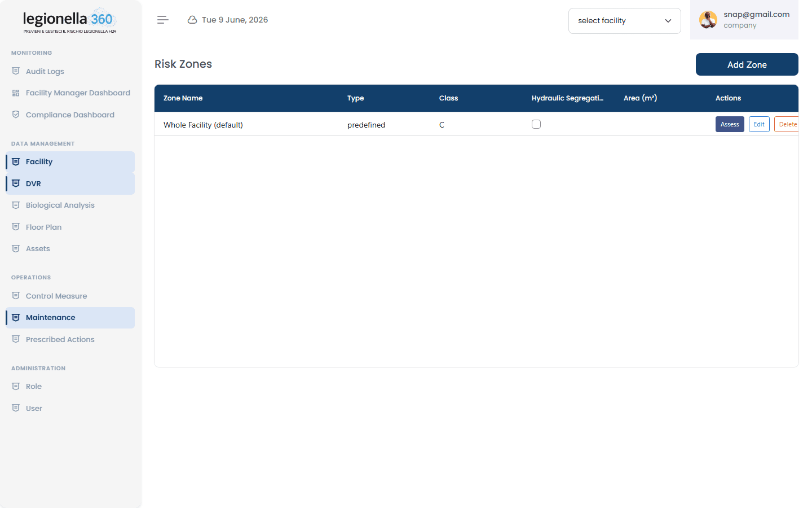This screenshot has height=508, width=812.
Task: Check the Hydraulic Segregation checkbox for Whole Facility
Action: click(x=536, y=124)
